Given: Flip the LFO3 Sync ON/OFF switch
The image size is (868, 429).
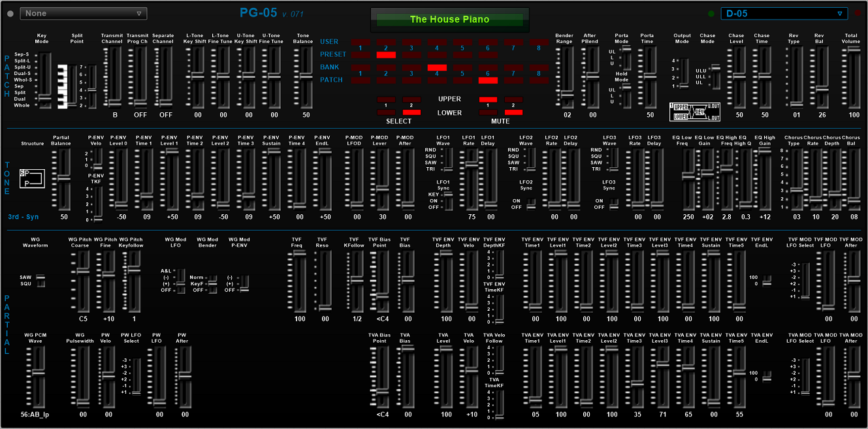Looking at the screenshot, I should pyautogui.click(x=614, y=204).
